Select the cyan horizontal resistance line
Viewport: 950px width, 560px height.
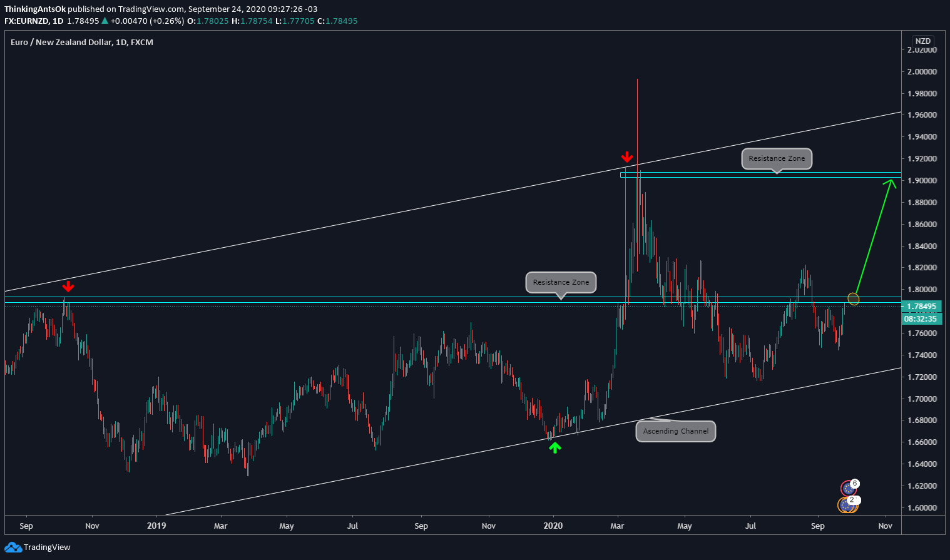(x=452, y=297)
